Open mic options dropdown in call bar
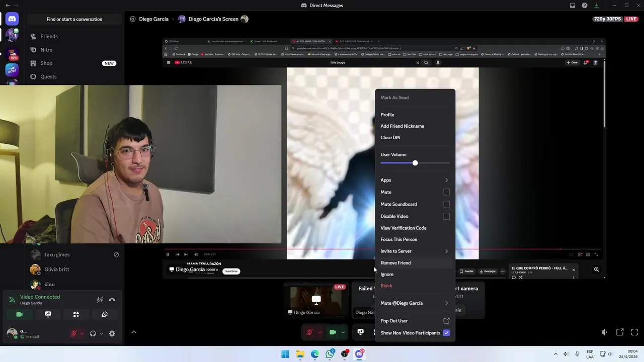This screenshot has width=644, height=362. point(319,332)
